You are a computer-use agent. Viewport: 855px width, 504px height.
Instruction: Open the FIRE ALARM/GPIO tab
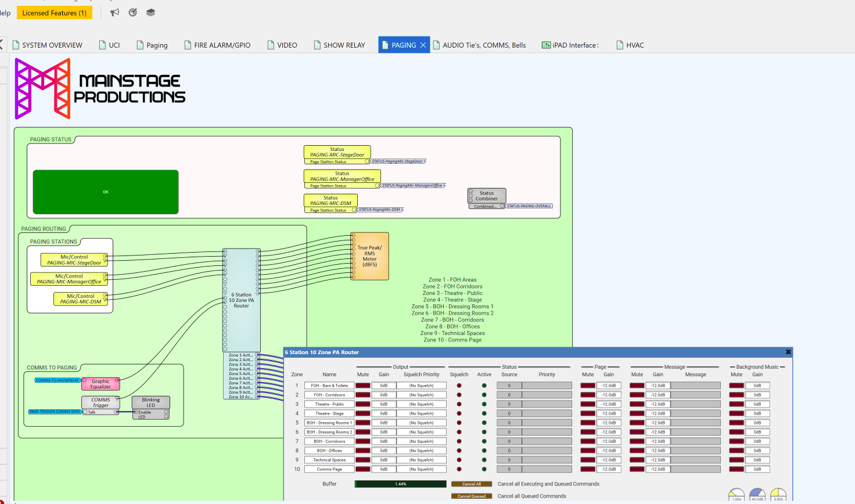pos(217,45)
